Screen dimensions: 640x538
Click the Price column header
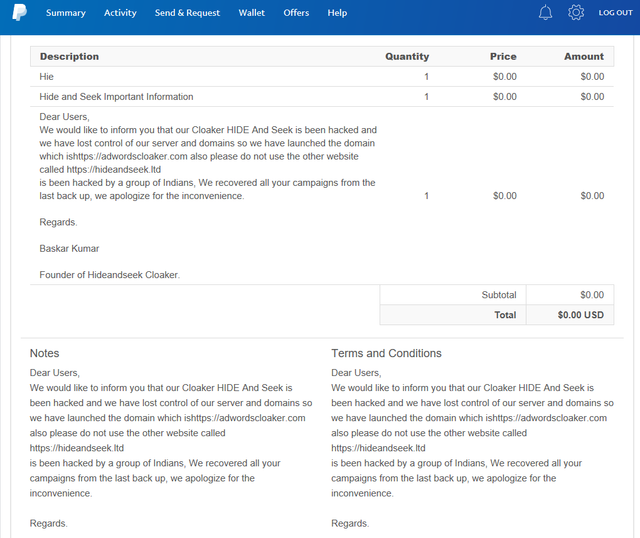[503, 56]
